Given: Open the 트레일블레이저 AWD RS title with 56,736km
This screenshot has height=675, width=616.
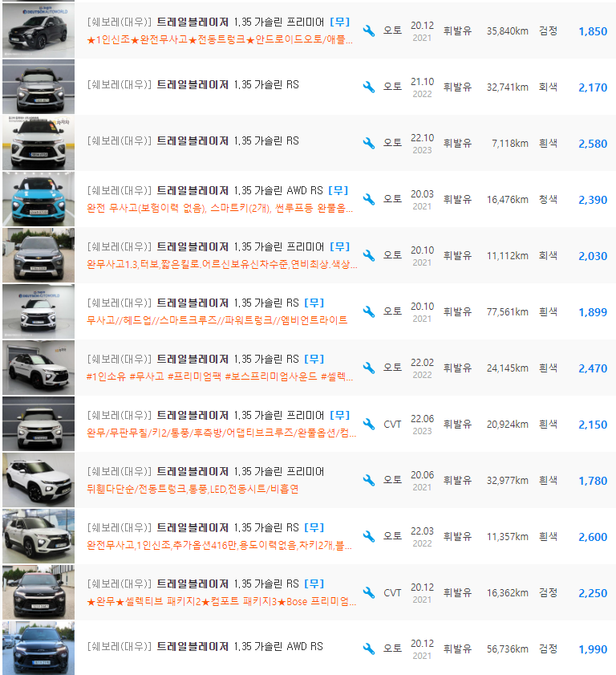Looking at the screenshot, I should (x=205, y=646).
